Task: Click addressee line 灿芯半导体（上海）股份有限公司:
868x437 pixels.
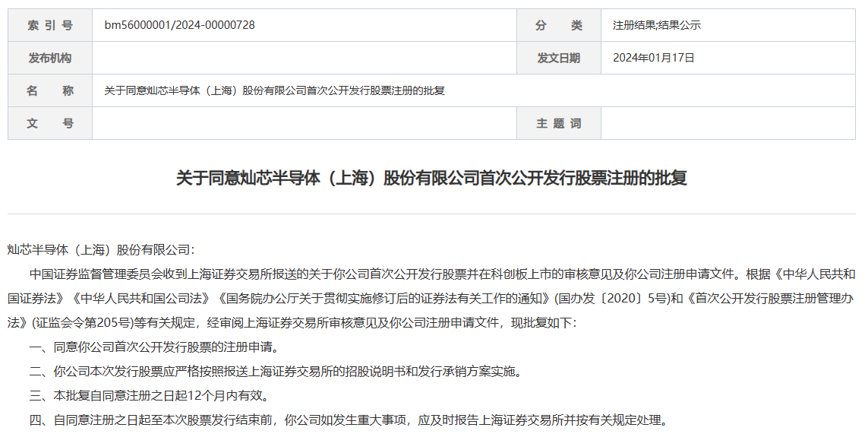Action: tap(101, 250)
